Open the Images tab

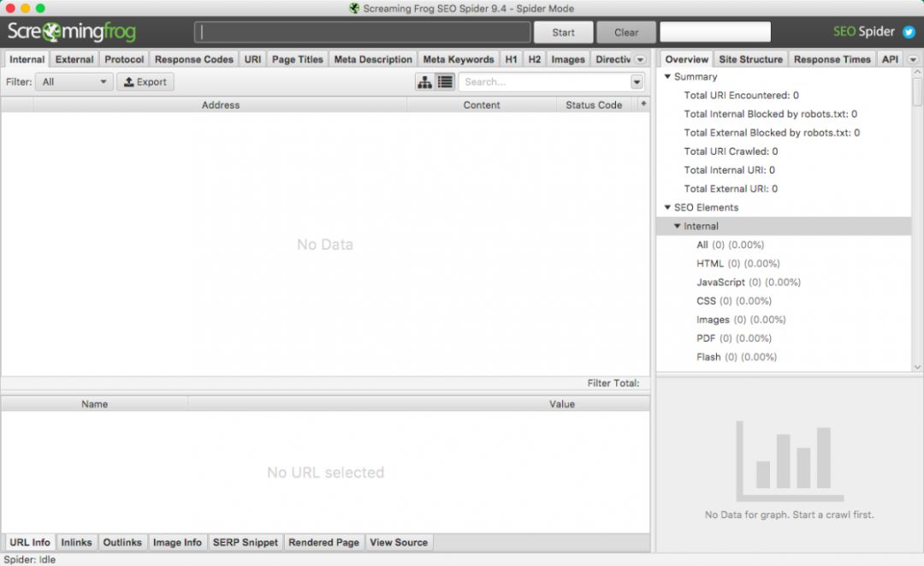(x=568, y=60)
